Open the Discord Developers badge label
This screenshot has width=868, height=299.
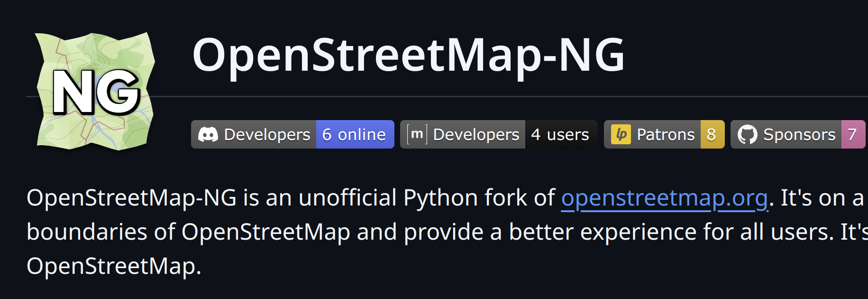pyautogui.click(x=267, y=135)
